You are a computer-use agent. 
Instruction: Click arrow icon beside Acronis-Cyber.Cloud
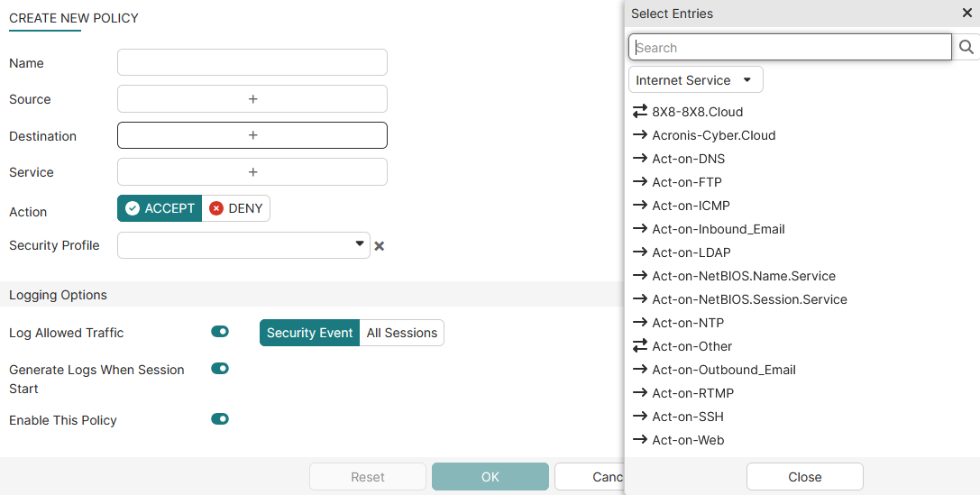click(x=640, y=135)
